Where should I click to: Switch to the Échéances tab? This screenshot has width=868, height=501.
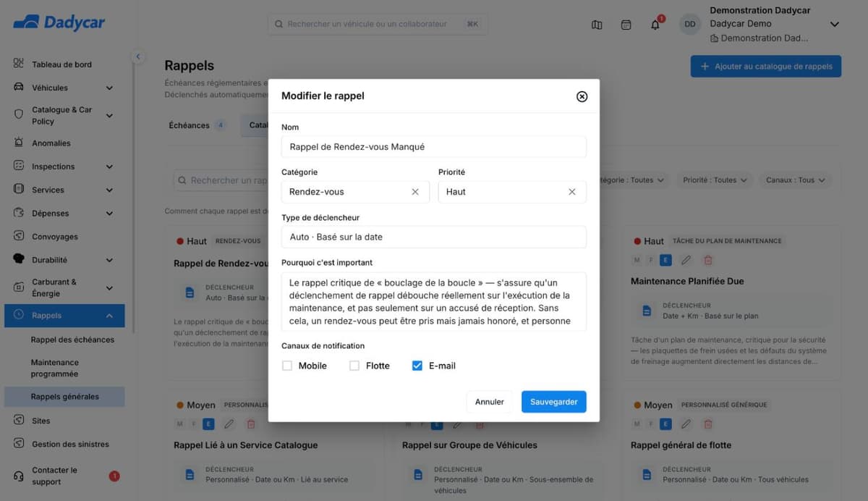[197, 125]
